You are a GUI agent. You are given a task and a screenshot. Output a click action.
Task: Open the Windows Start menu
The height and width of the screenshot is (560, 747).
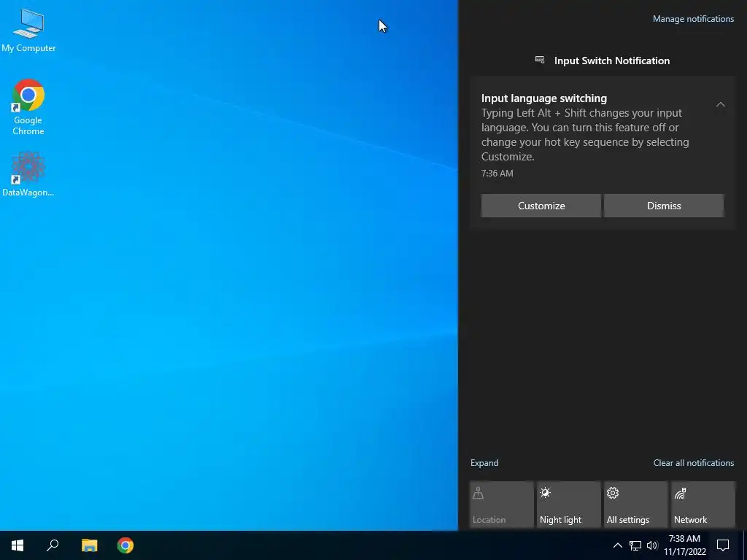tap(18, 545)
